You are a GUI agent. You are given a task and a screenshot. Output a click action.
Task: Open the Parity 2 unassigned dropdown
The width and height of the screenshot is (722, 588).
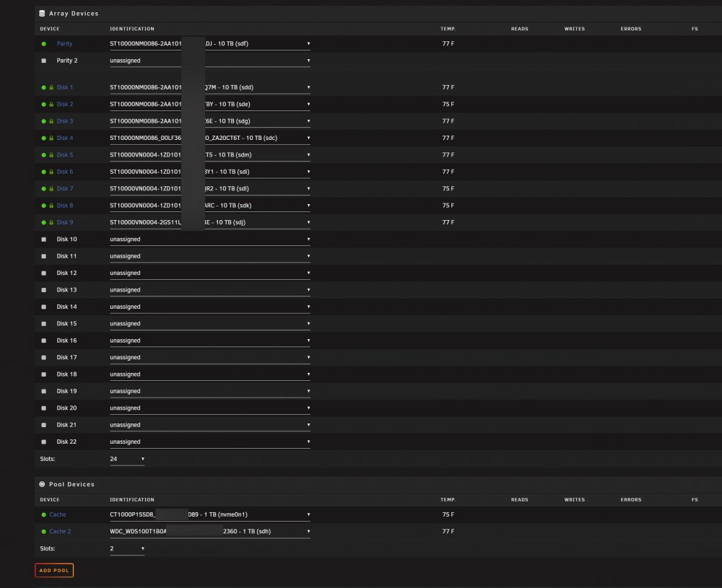coord(210,61)
